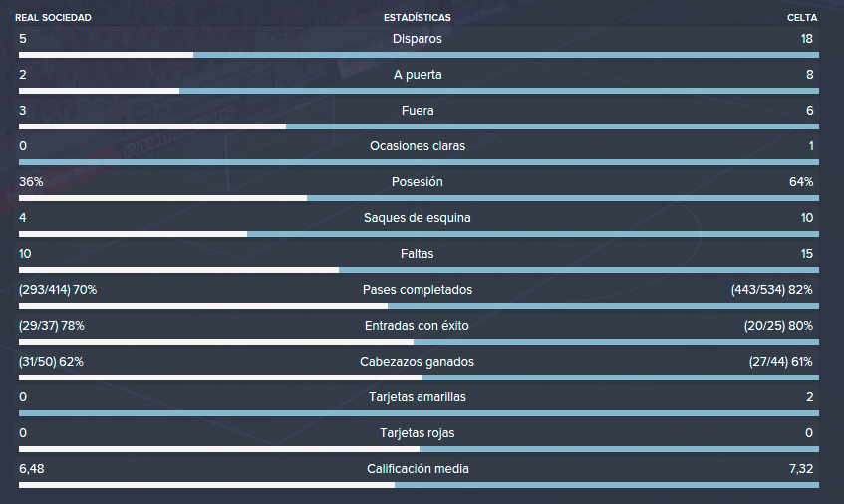This screenshot has height=504, width=844.
Task: Click Real Sociedad's 6,48 rating value
Action: (32, 469)
